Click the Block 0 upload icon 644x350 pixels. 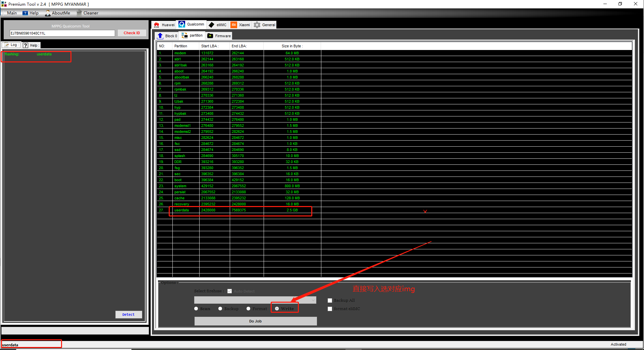click(x=160, y=36)
